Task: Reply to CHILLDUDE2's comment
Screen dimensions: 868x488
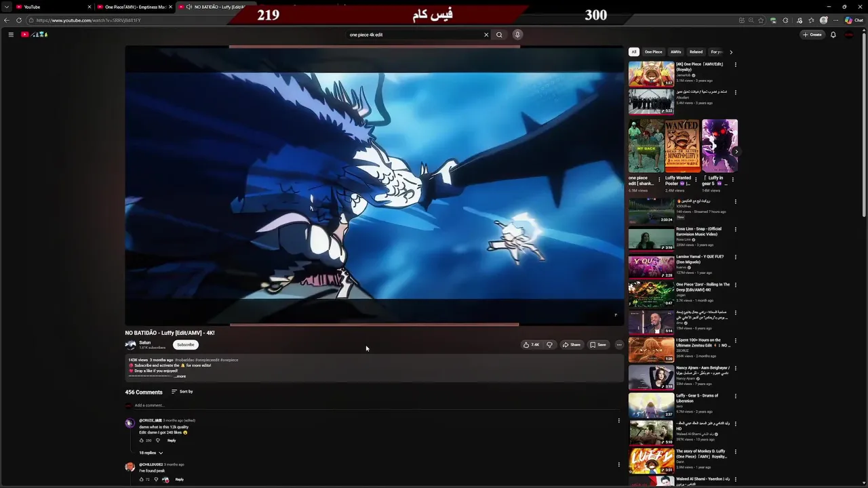Action: coord(180,479)
